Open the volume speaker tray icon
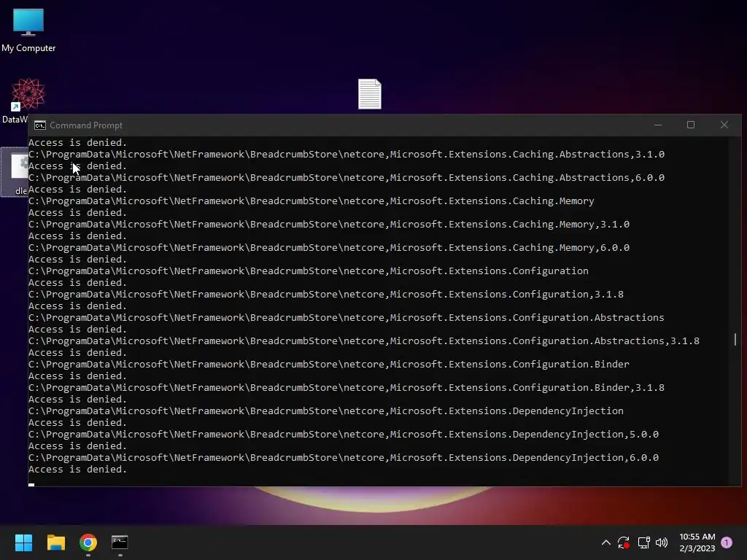This screenshot has height=560, width=747. pyautogui.click(x=662, y=542)
